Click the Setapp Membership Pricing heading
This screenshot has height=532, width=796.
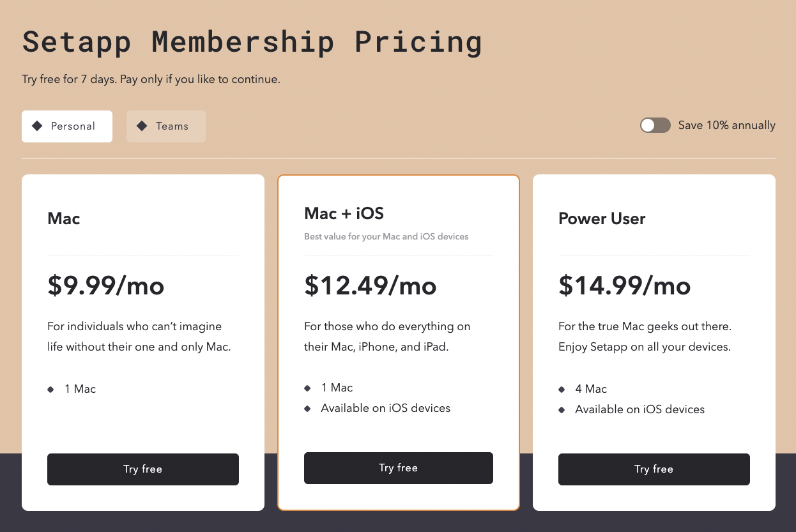point(252,42)
